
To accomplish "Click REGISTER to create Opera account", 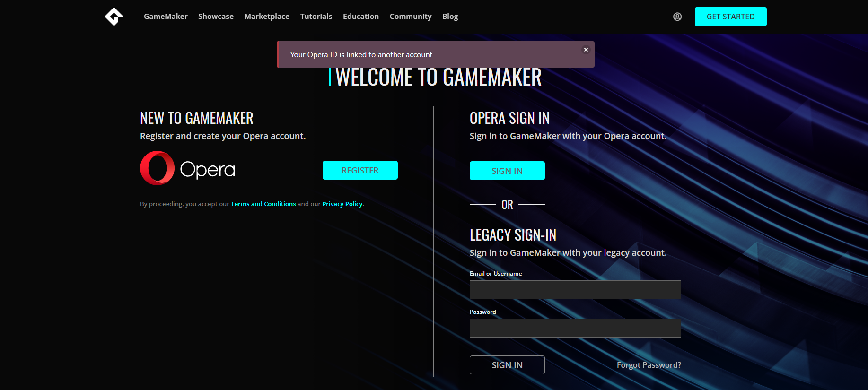I will coord(360,170).
